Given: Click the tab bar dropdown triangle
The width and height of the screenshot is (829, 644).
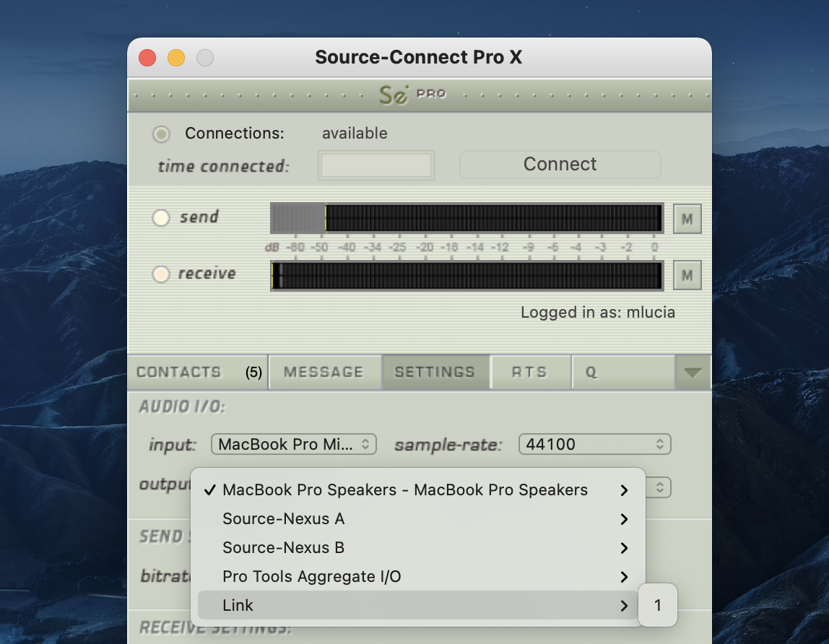Looking at the screenshot, I should [x=692, y=373].
